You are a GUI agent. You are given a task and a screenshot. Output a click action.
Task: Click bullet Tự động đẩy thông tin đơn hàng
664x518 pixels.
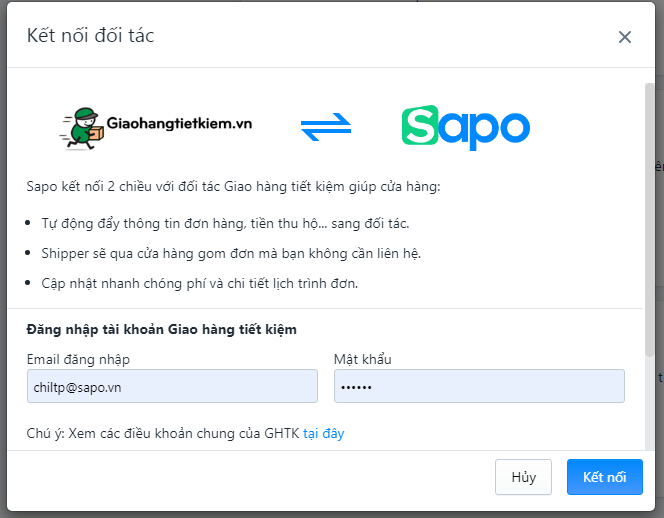pyautogui.click(x=225, y=224)
